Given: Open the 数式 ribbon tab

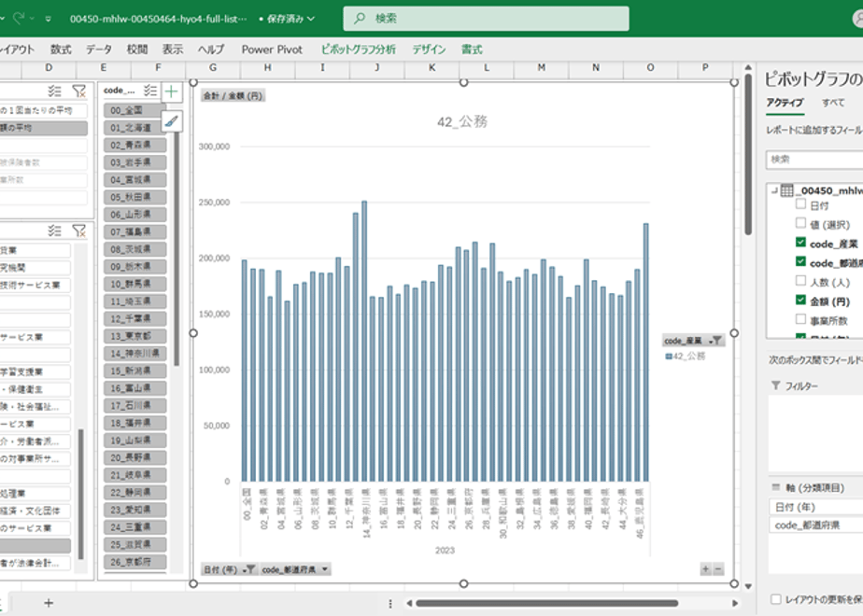Looking at the screenshot, I should coord(61,49).
